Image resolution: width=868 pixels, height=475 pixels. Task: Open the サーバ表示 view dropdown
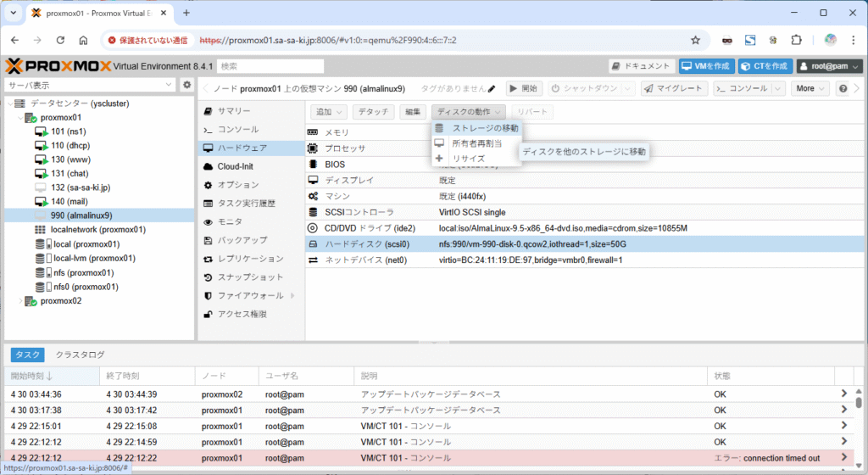click(169, 85)
